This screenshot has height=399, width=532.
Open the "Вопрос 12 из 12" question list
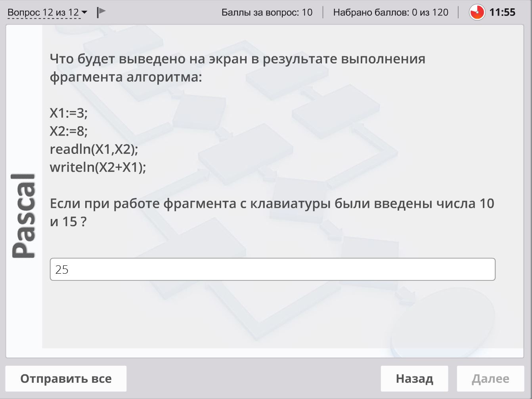point(43,12)
